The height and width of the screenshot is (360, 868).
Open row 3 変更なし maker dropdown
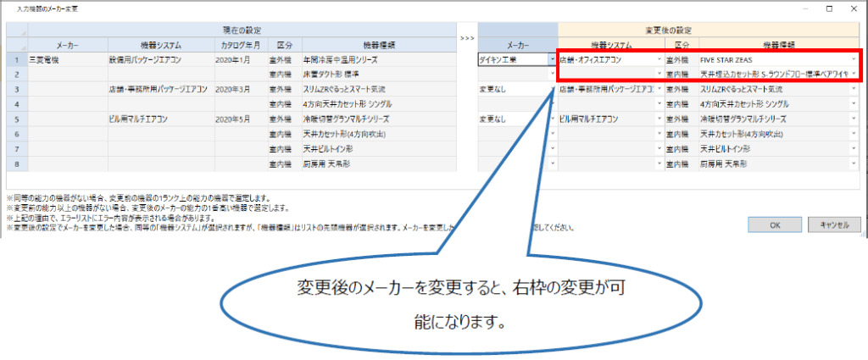pos(552,89)
